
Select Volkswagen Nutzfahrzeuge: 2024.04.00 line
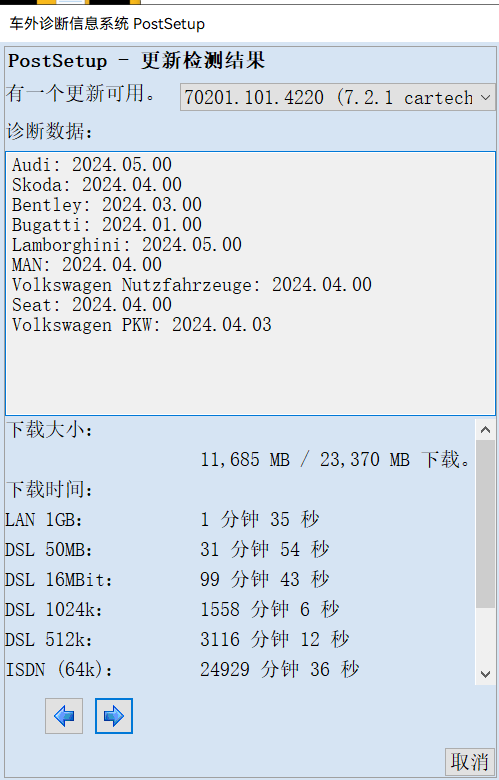click(192, 285)
